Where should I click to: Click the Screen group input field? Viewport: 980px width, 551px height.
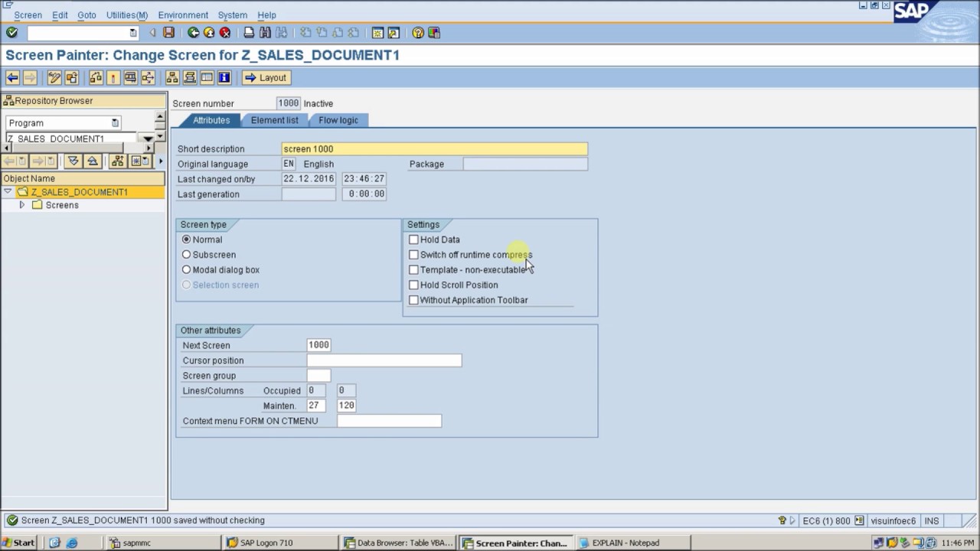coord(318,376)
